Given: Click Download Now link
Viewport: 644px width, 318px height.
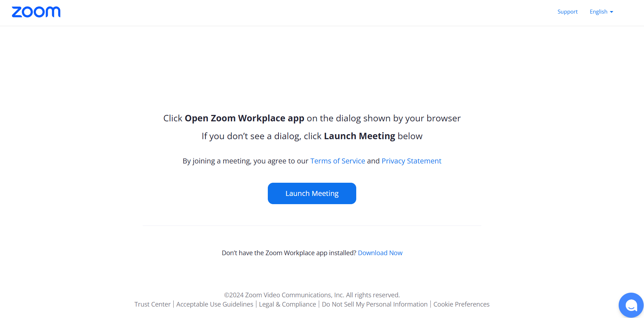Looking at the screenshot, I should (380, 253).
